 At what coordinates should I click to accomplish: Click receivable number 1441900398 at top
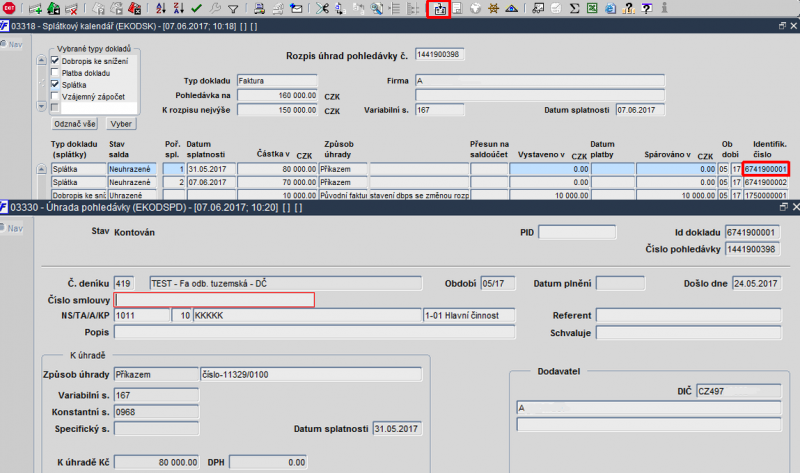coord(439,54)
